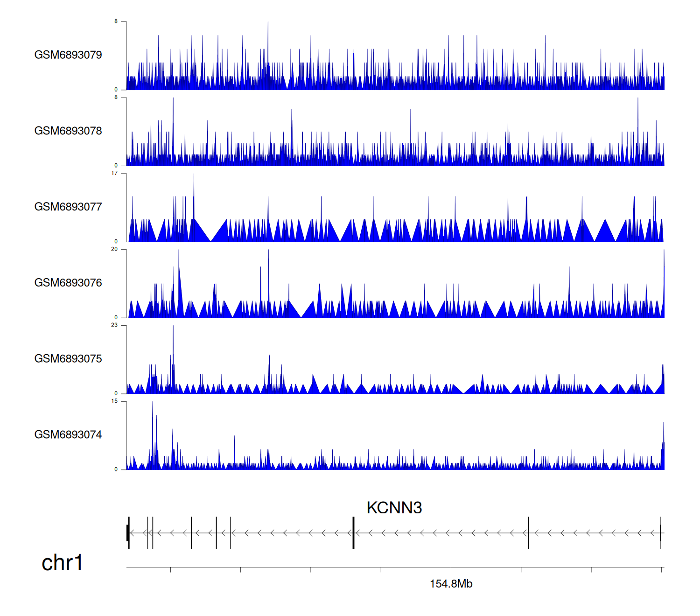Click the y-axis maximum 20 label
700x616 pixels.
click(114, 249)
